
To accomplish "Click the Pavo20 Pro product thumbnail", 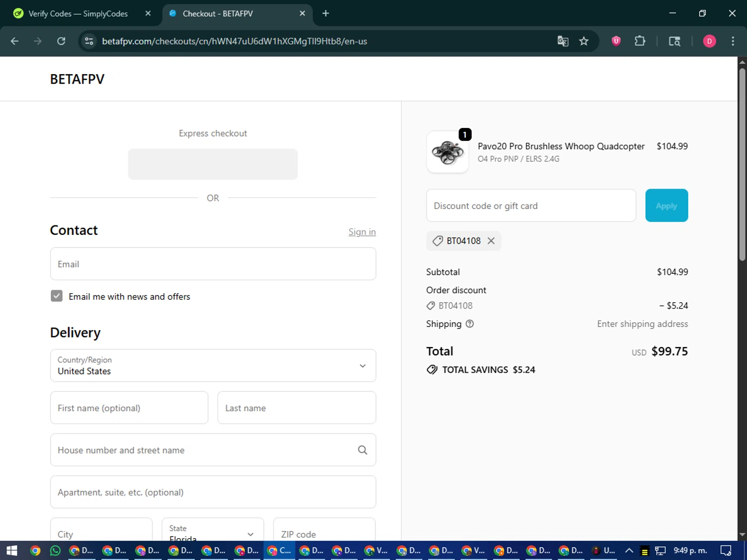I will click(x=448, y=152).
